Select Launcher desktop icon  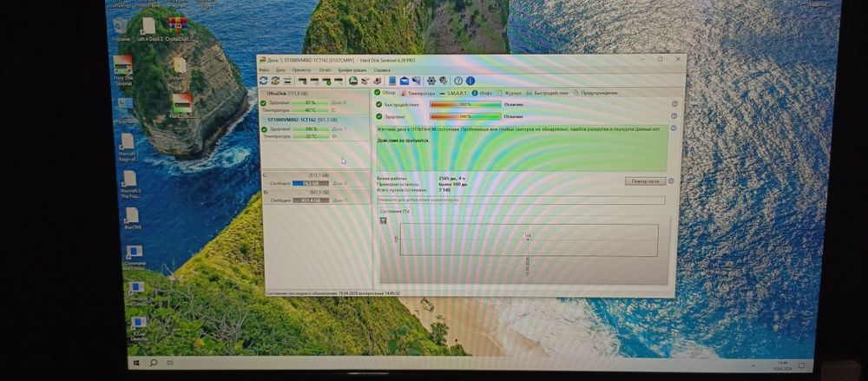(x=138, y=328)
